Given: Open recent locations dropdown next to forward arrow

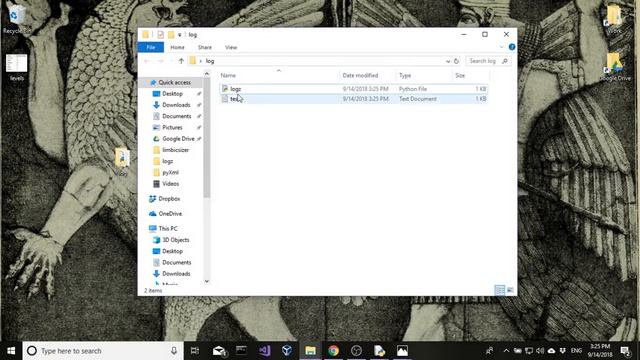Looking at the screenshot, I should [171, 61].
